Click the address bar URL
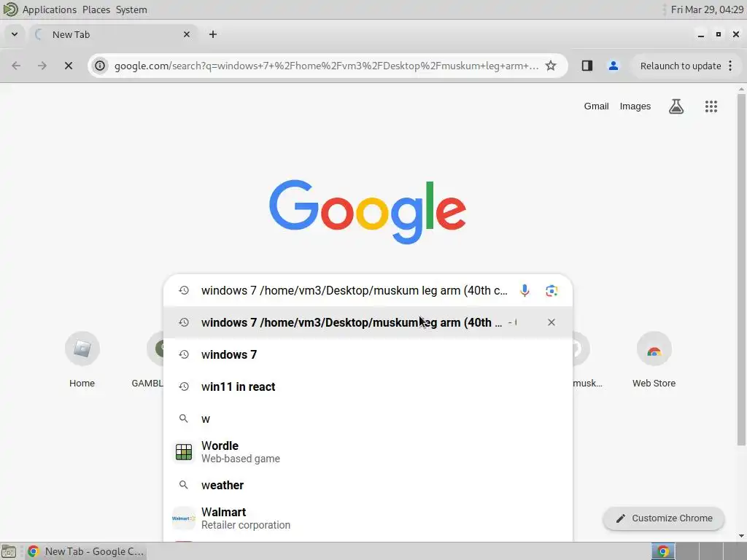Viewport: 747px width, 560px height. click(326, 66)
